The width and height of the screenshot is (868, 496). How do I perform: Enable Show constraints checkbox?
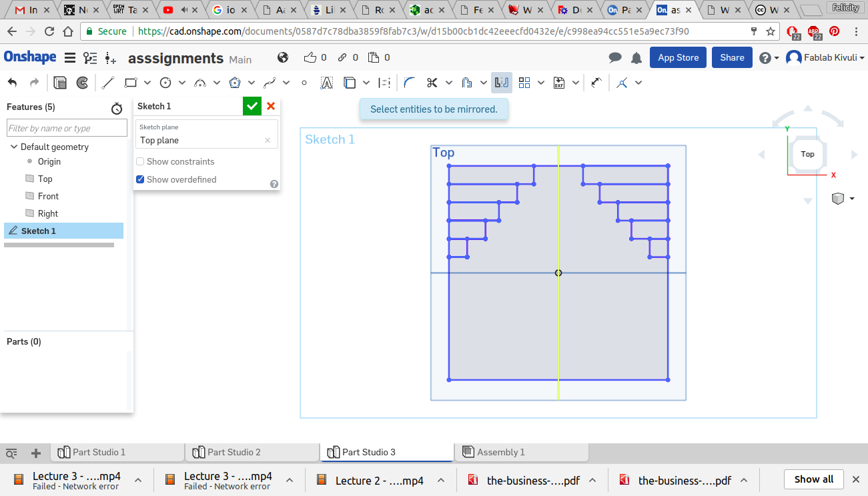pos(140,161)
